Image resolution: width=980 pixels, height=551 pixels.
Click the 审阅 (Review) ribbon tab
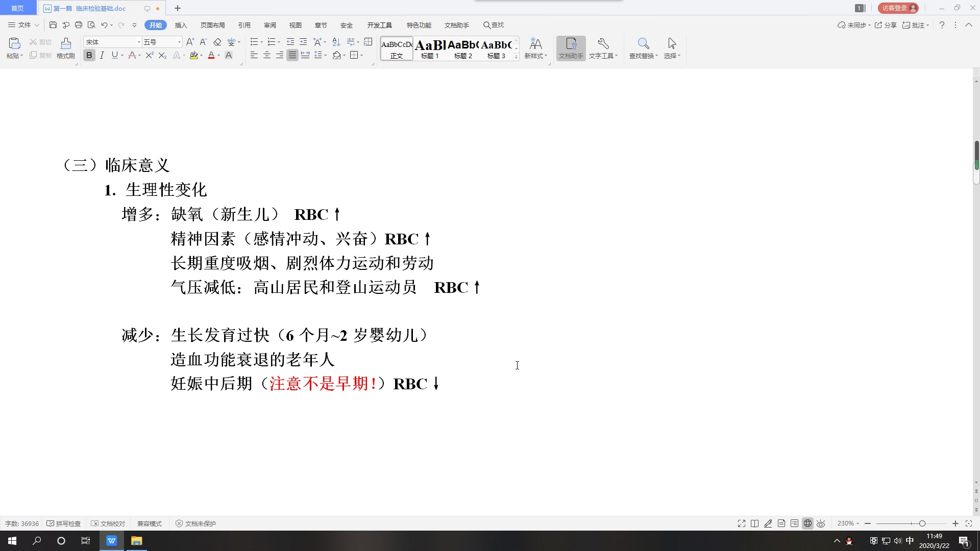click(x=270, y=25)
